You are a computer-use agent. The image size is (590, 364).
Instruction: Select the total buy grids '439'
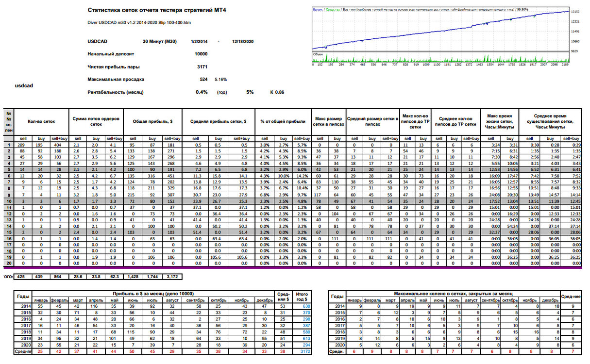pyautogui.click(x=41, y=276)
